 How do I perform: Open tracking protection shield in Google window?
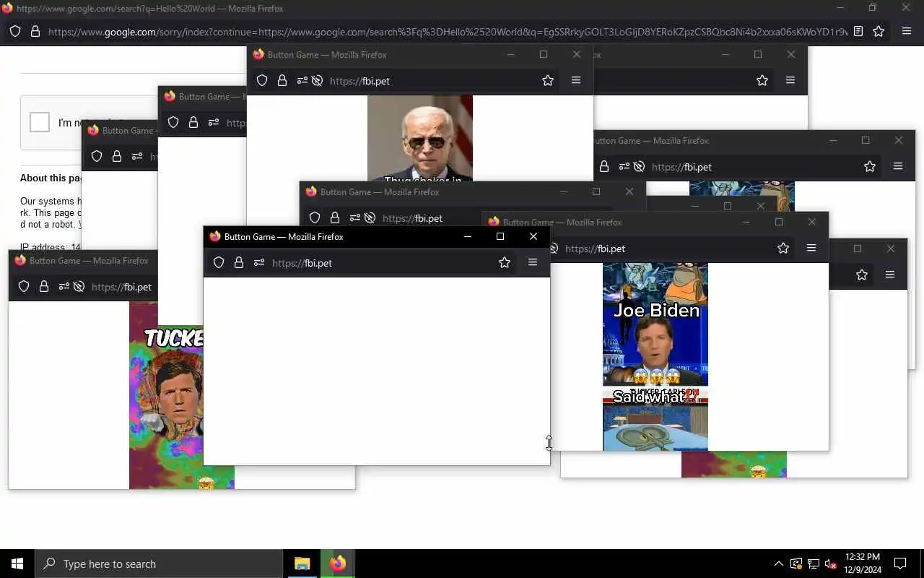15,32
